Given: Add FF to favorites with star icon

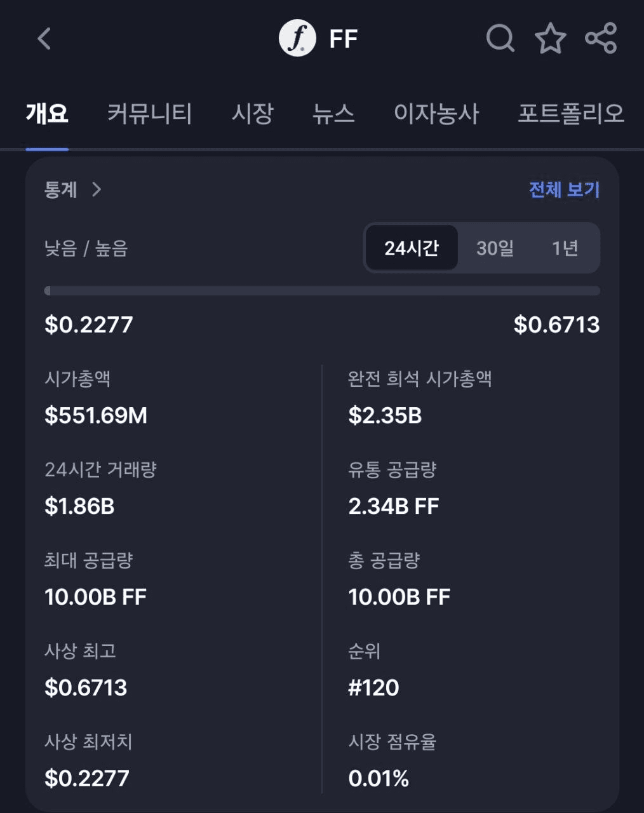Looking at the screenshot, I should [551, 38].
